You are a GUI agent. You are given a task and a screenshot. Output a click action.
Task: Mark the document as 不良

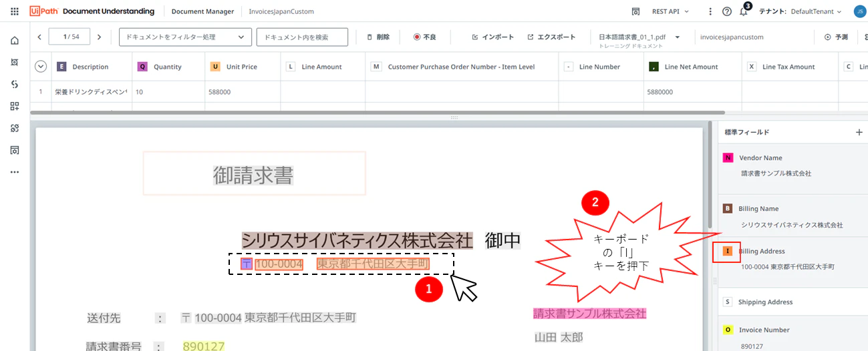coord(424,37)
